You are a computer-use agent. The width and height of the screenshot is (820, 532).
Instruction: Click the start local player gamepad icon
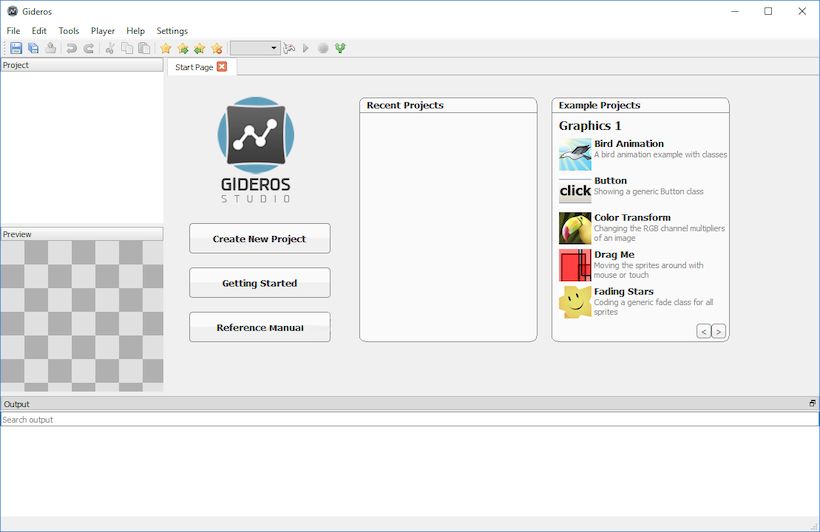pyautogui.click(x=289, y=49)
